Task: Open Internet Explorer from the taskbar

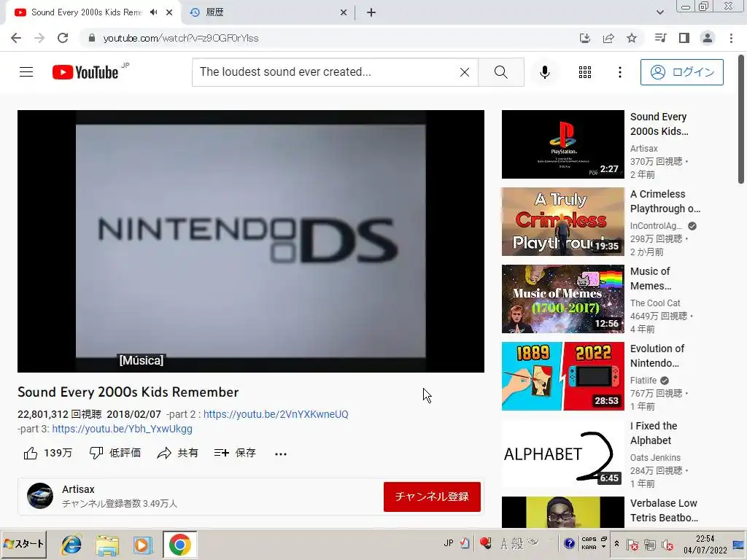Action: pyautogui.click(x=71, y=545)
